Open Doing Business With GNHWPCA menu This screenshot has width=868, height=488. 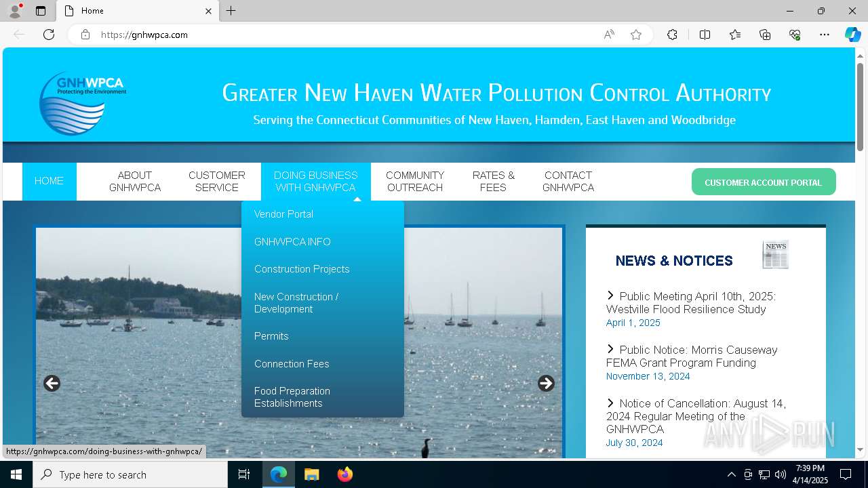tap(316, 182)
